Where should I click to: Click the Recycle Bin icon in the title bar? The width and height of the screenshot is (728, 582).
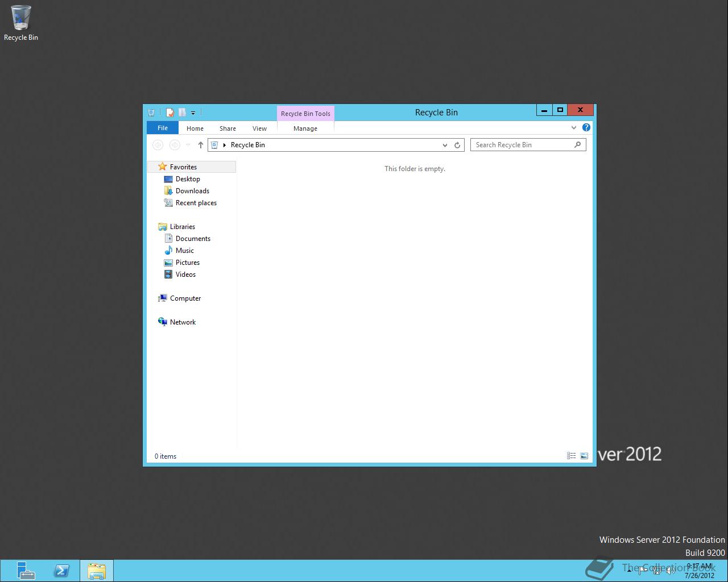(151, 113)
